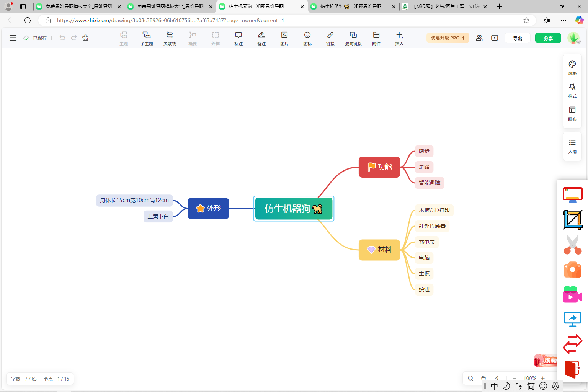This screenshot has width=588, height=392.
Task: Select the red 功能 branch node
Action: coord(379,167)
